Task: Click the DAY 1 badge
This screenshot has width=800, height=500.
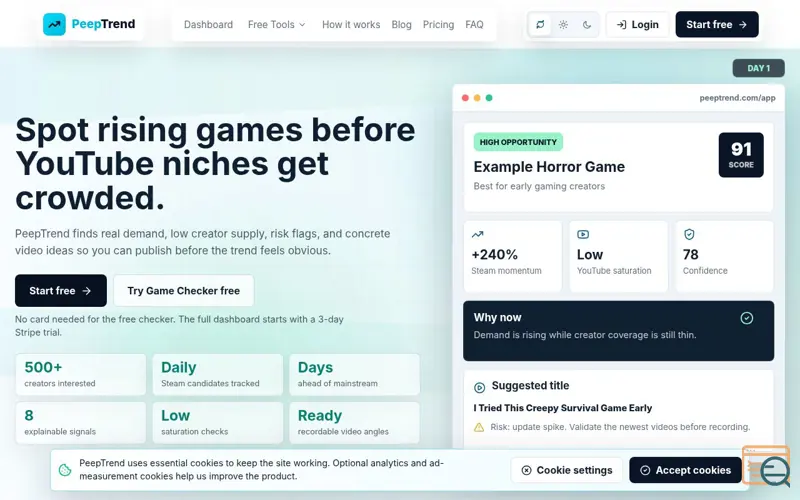Action: (758, 68)
